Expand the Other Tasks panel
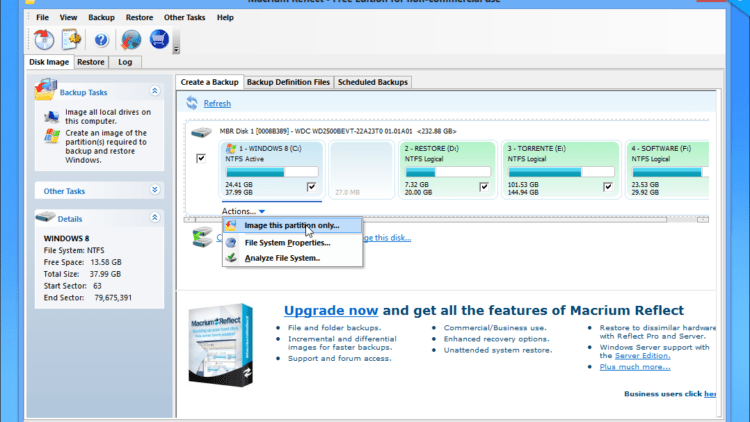The width and height of the screenshot is (750, 422). 155,189
